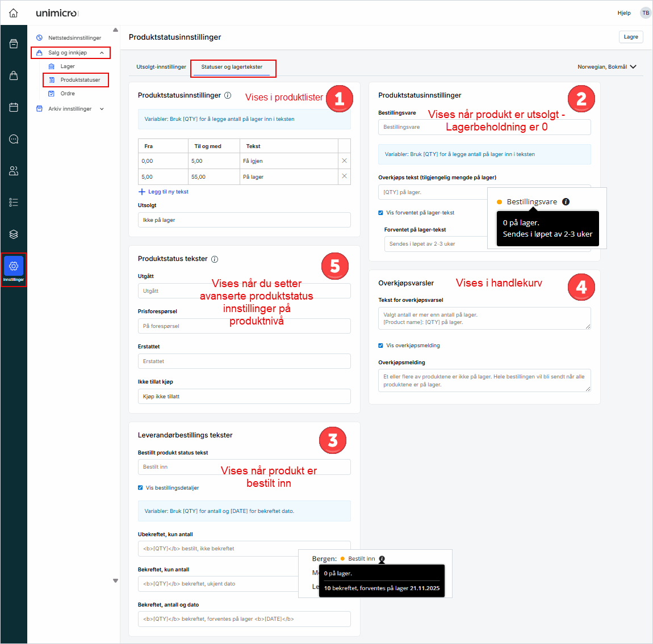Remove the Få igjen row with the X
This screenshot has width=653, height=644.
345,161
